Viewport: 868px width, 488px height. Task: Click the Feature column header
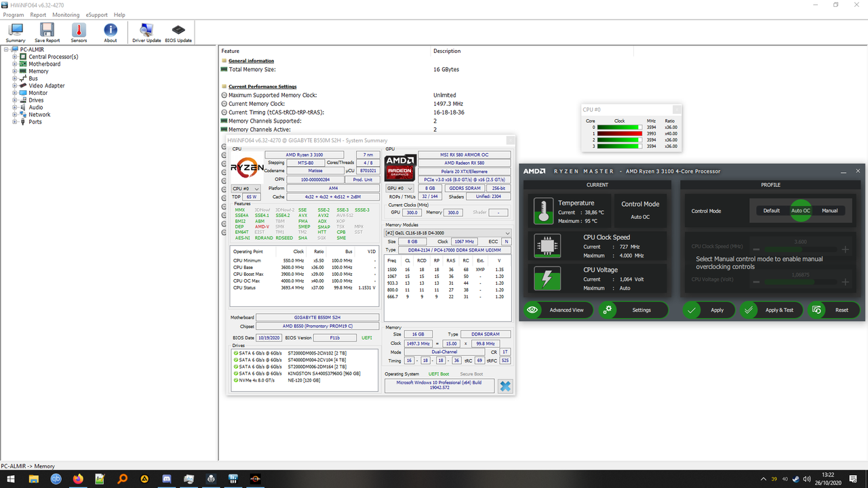(325, 51)
